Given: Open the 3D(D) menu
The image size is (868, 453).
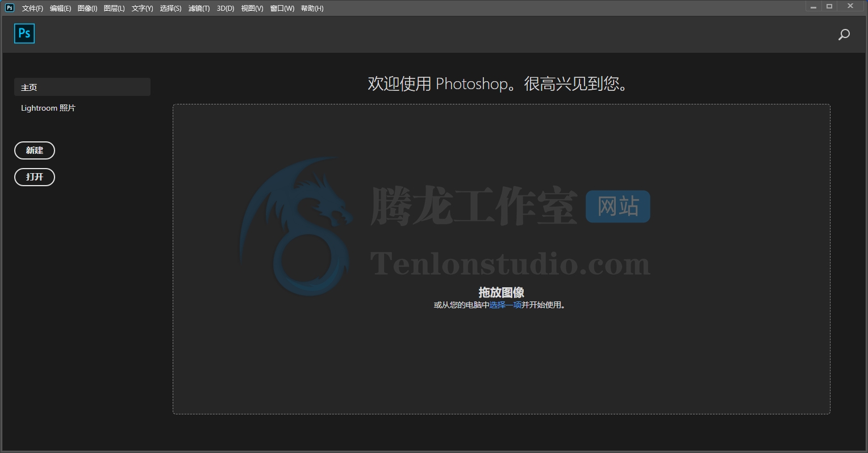Looking at the screenshot, I should pos(226,9).
